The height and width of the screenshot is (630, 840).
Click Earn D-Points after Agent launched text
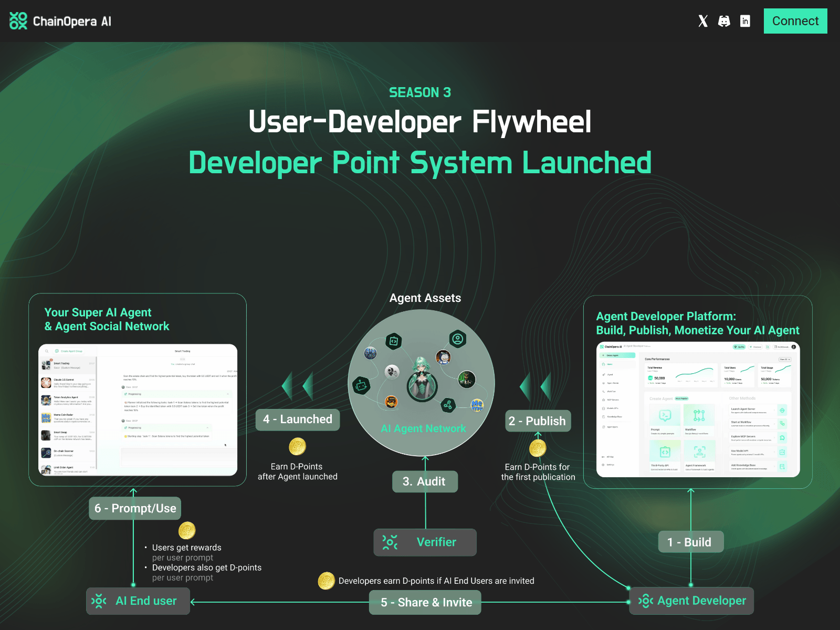click(x=298, y=471)
